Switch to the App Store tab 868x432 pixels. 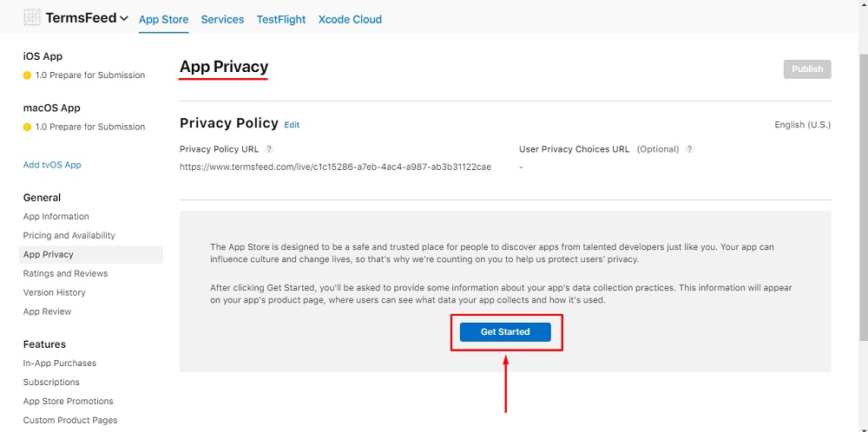click(x=163, y=19)
